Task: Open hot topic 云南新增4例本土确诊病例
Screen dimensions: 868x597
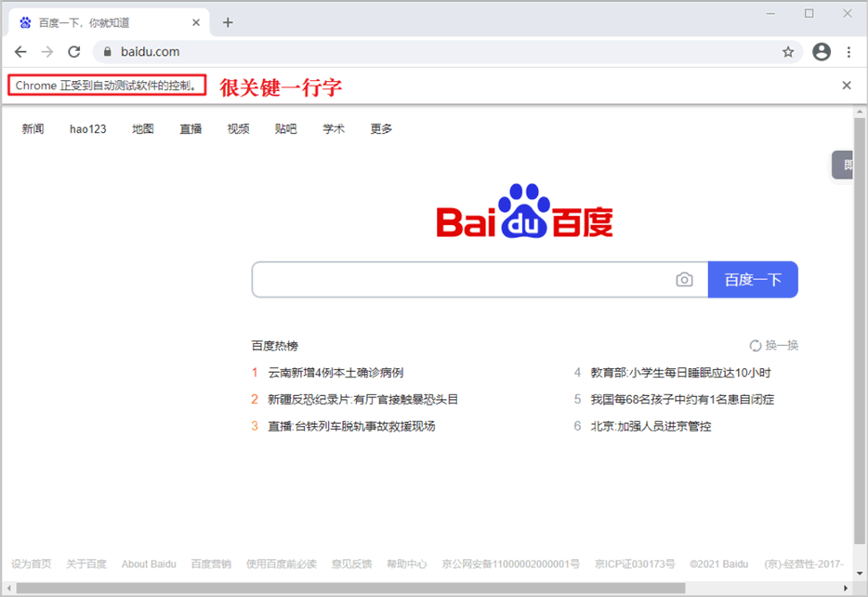Action: [335, 373]
